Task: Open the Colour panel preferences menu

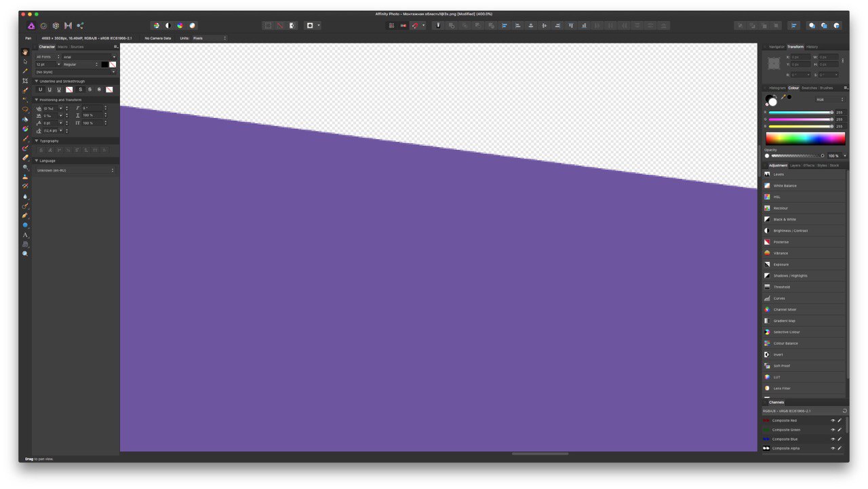Action: [845, 87]
